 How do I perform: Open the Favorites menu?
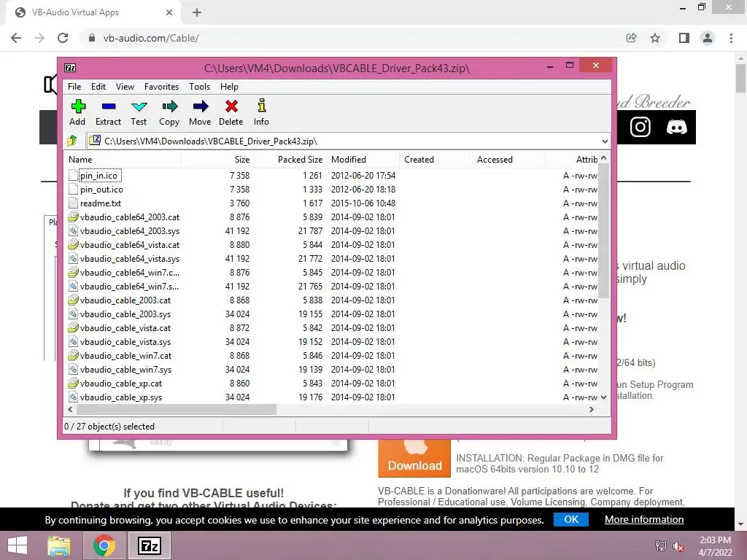pyautogui.click(x=161, y=87)
